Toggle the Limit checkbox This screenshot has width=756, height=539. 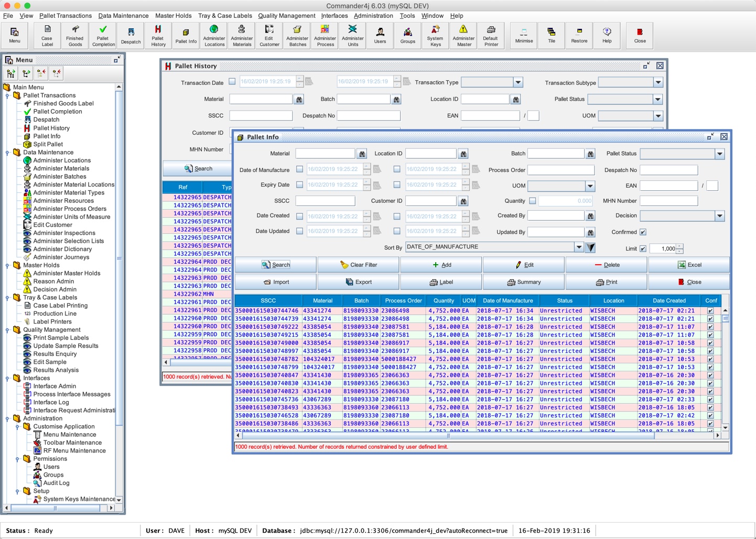(x=643, y=249)
